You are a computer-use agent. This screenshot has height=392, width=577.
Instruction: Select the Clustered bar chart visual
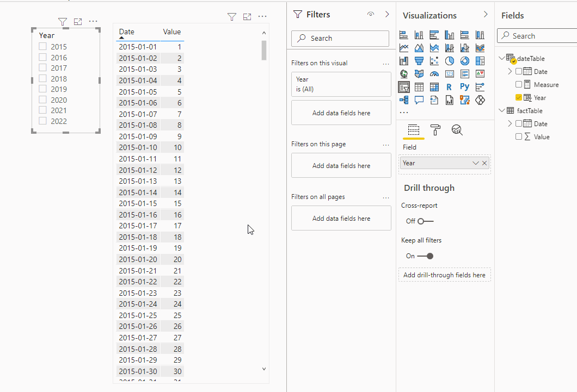click(x=434, y=35)
